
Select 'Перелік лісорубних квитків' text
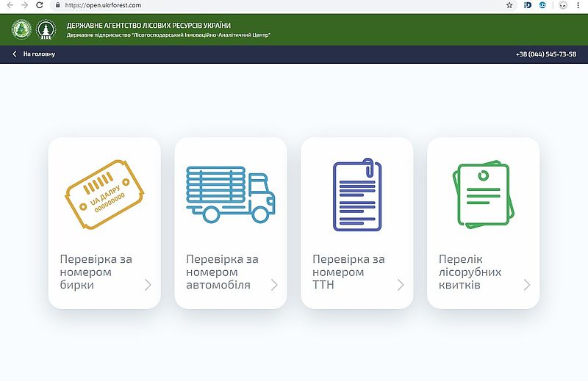470,272
